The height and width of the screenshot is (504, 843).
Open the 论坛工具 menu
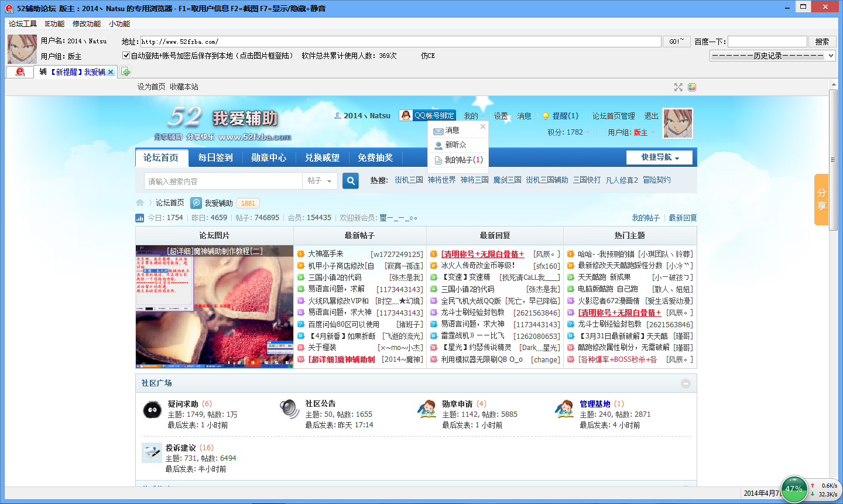(x=23, y=24)
